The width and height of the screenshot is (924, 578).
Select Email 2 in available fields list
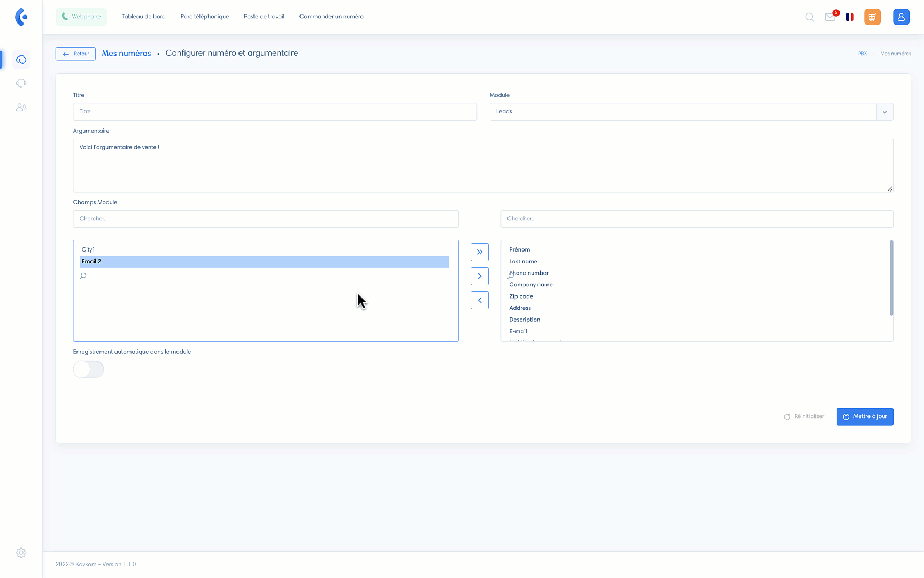[x=264, y=262]
